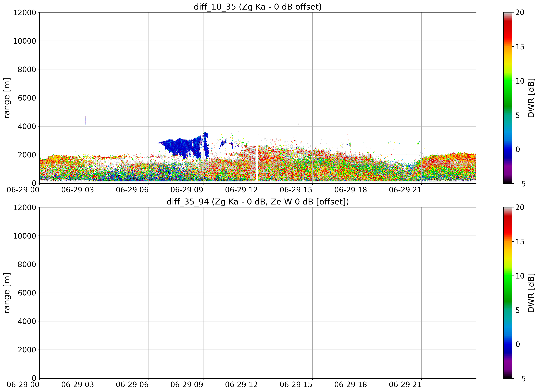Click the color scale bar of the diff_10_35 plot
The height and width of the screenshot is (392, 539).
coord(508,98)
